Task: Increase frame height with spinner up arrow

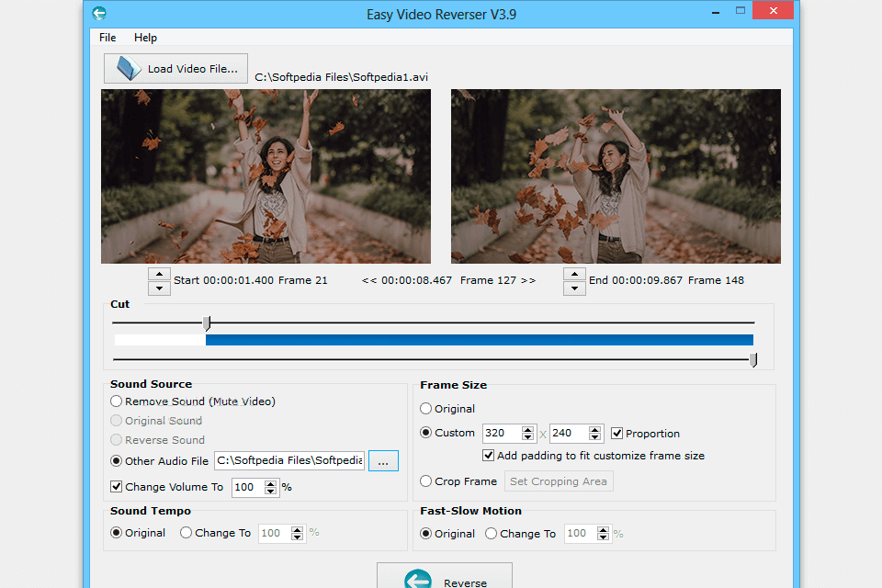Action: pos(595,429)
